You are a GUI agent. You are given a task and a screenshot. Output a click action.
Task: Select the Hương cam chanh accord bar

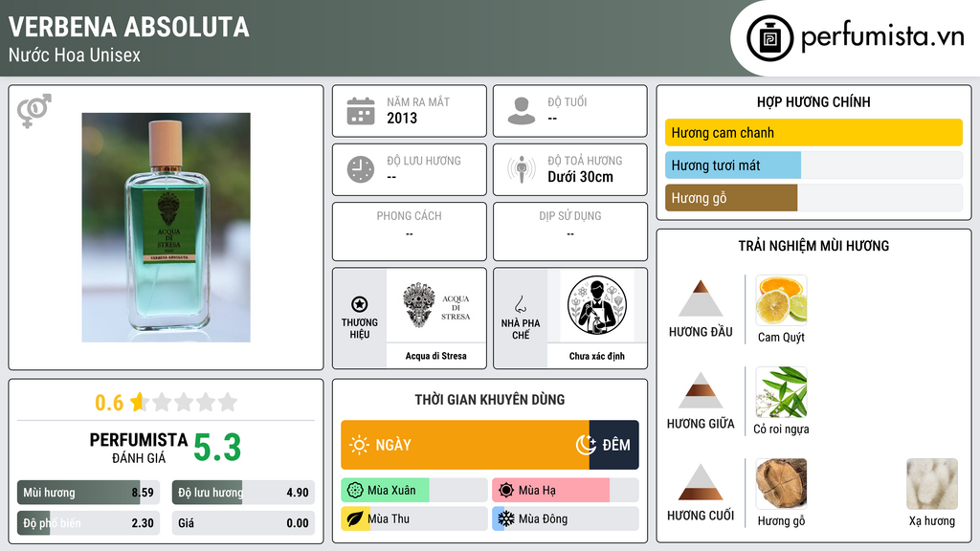813,132
